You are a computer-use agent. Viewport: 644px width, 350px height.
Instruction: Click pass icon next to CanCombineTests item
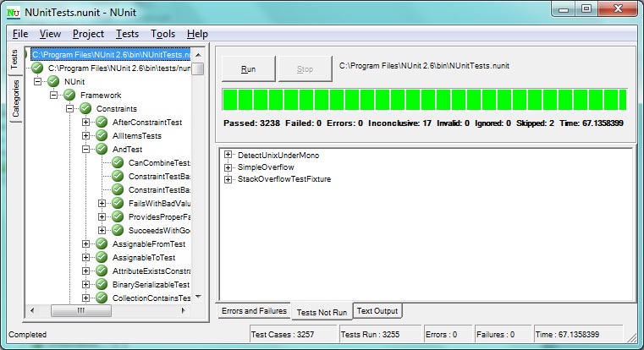(x=118, y=163)
